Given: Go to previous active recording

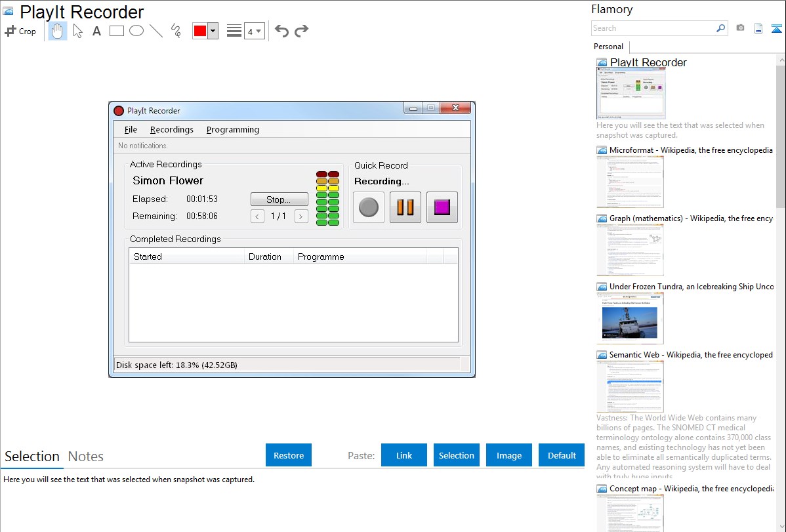Looking at the screenshot, I should tap(257, 216).
